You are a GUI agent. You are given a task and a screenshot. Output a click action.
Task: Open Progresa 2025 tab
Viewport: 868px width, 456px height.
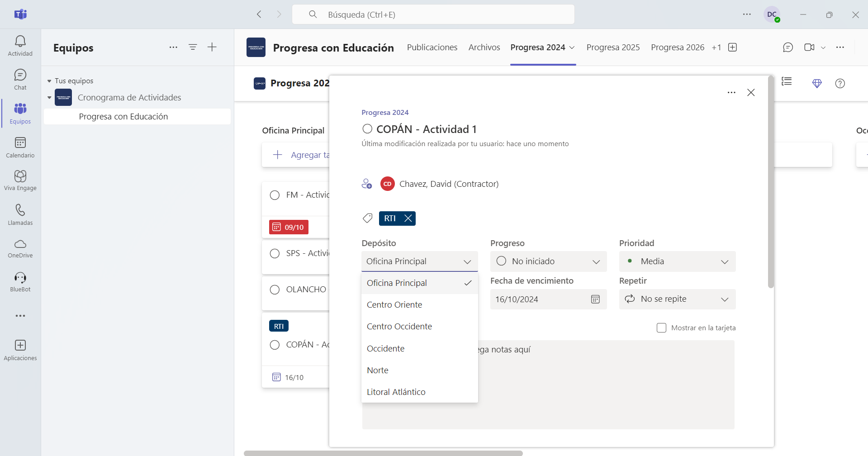[613, 47]
